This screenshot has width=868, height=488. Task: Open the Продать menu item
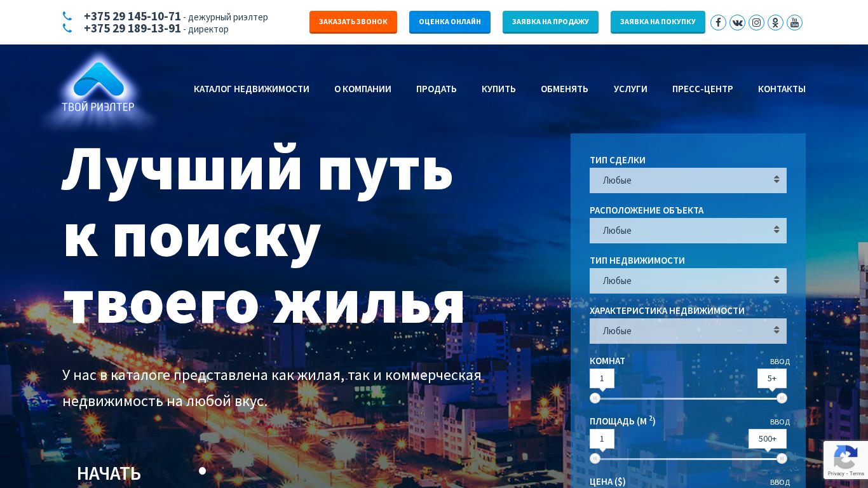pyautogui.click(x=437, y=89)
